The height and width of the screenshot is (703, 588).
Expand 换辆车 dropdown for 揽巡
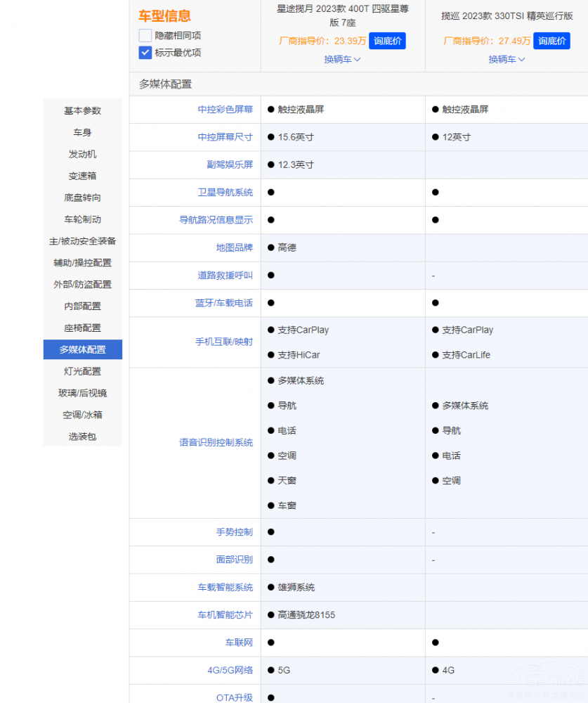(507, 60)
